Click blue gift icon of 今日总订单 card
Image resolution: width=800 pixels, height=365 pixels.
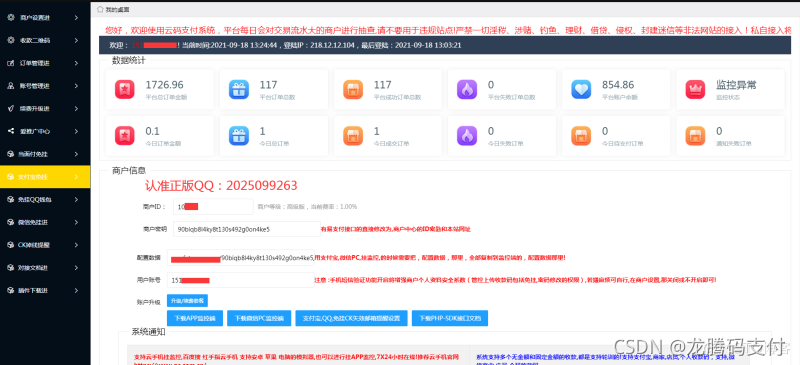click(239, 136)
